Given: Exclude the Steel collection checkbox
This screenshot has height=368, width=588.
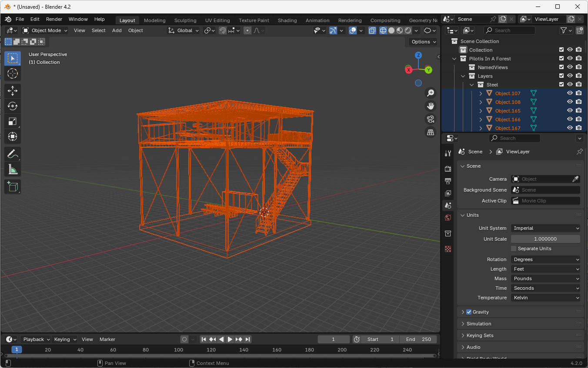Looking at the screenshot, I should 561,84.
